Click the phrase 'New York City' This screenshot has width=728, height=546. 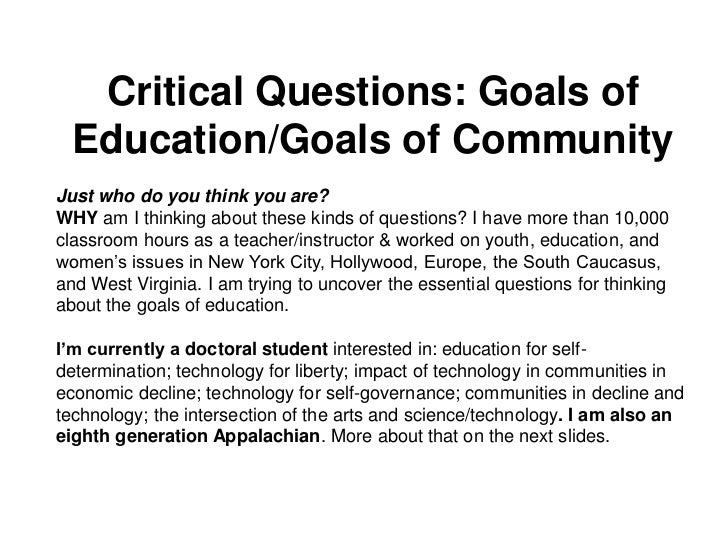tap(265, 262)
